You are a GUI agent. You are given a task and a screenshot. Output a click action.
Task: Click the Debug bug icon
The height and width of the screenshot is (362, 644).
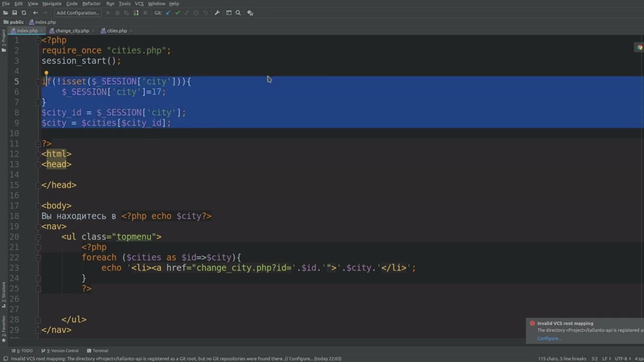tap(117, 13)
